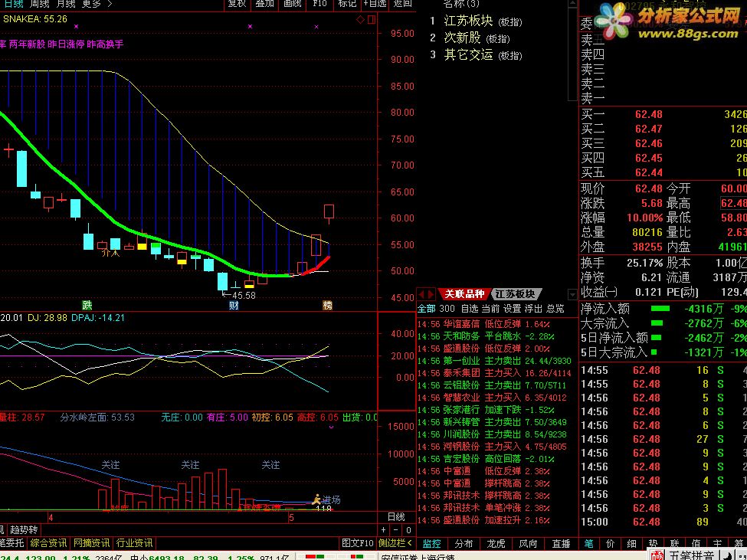Click the diamond icon atop the chart
Image resolution: width=747 pixels, height=560 pixels.
(x=360, y=19)
